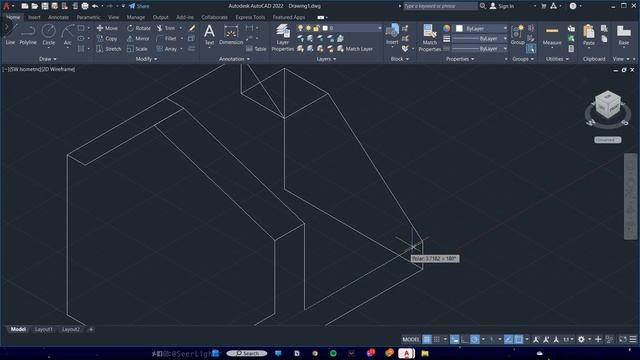
Task: Click the Plot print icon in quick access toolbar
Action: tap(85, 6)
